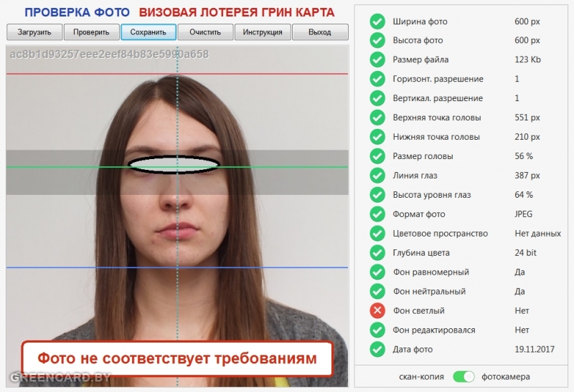
Task: Click the 'Размер головы' value 56 %
Action: (x=524, y=156)
